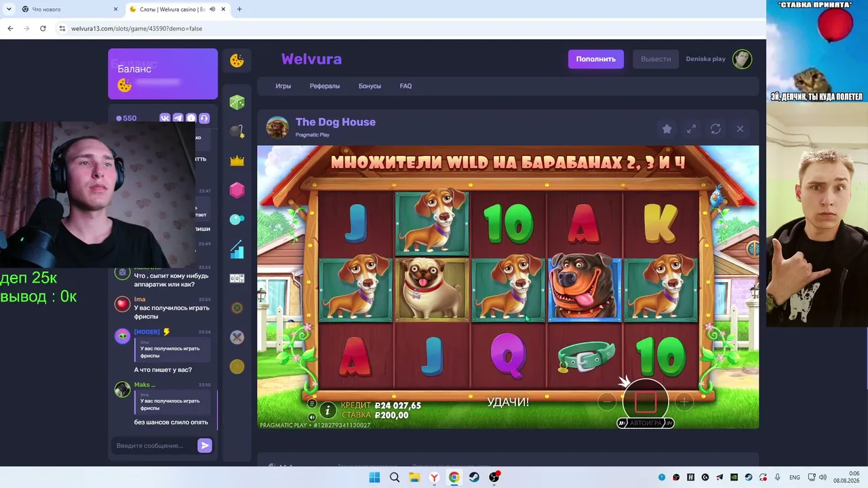Go to the Welvura home logo
868x488 pixels.
311,59
